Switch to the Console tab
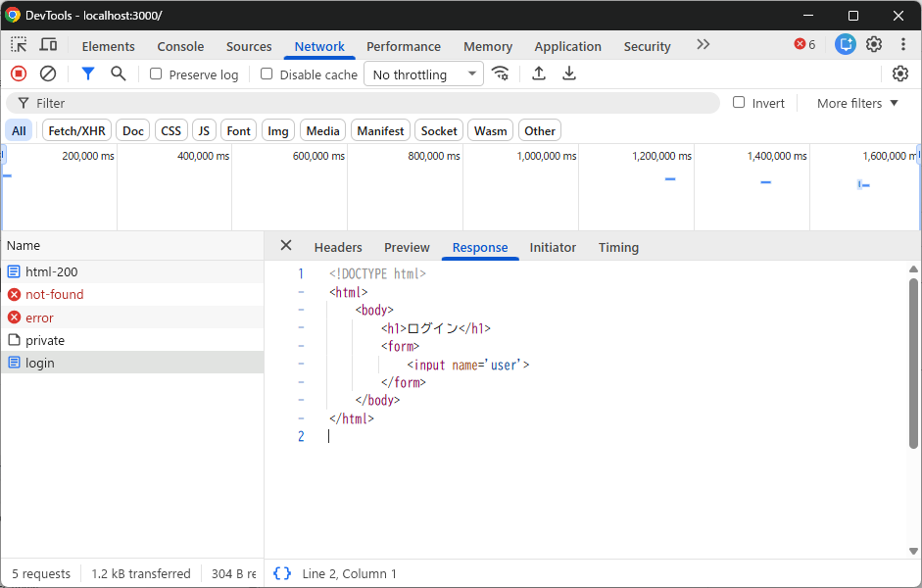This screenshot has width=922, height=588. [180, 46]
